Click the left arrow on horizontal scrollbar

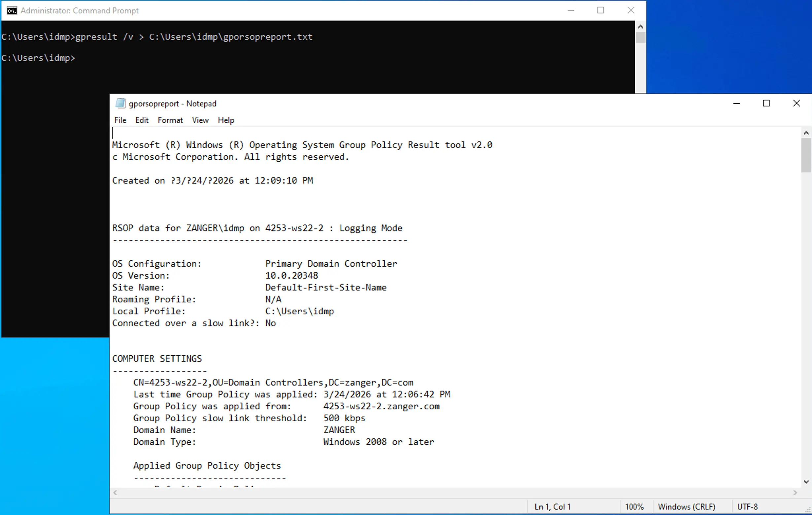[115, 493]
